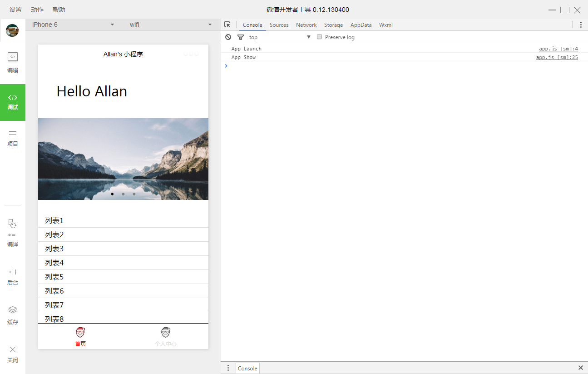This screenshot has height=374, width=588.
Task: Open app.js [sm]:25 source link
Action: [x=557, y=57]
